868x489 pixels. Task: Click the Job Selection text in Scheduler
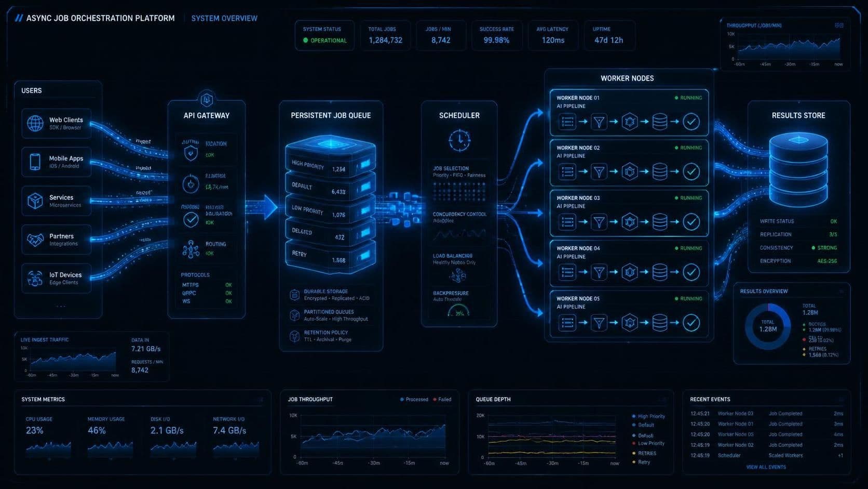click(451, 168)
